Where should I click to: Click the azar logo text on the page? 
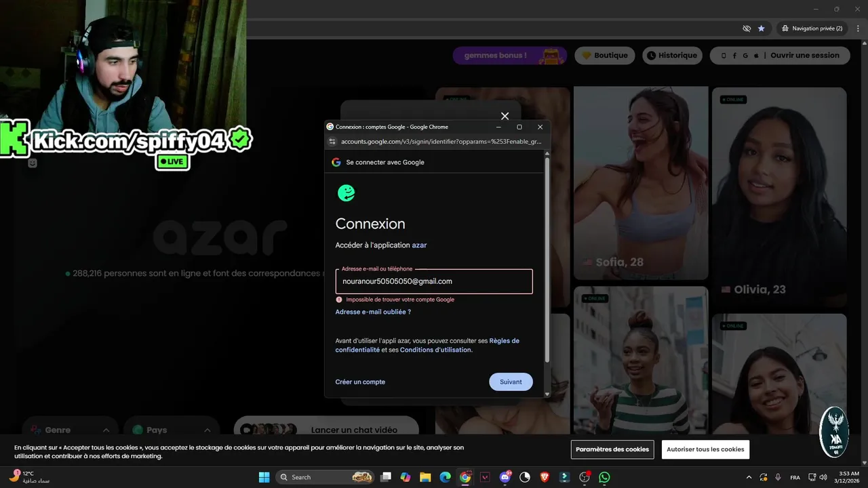pos(220,237)
